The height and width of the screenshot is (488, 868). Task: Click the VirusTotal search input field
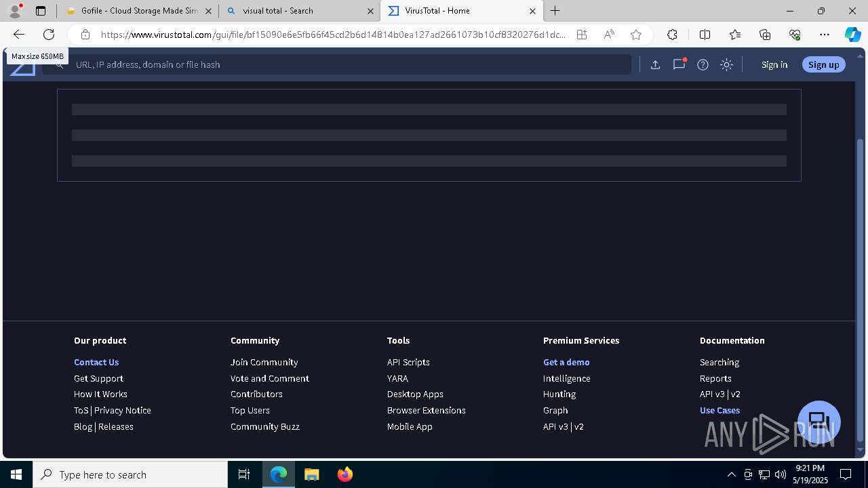click(336, 64)
